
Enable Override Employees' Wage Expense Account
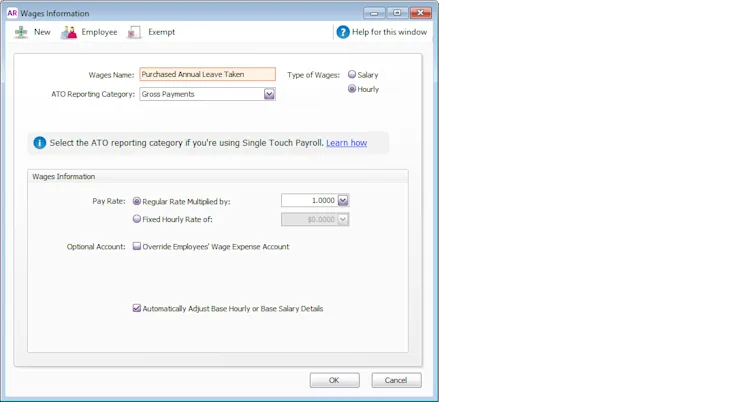click(137, 246)
